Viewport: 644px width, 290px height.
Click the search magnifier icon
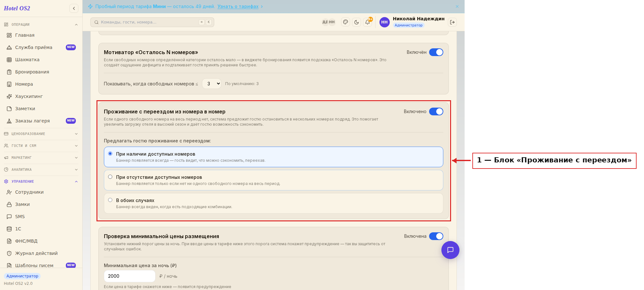96,22
